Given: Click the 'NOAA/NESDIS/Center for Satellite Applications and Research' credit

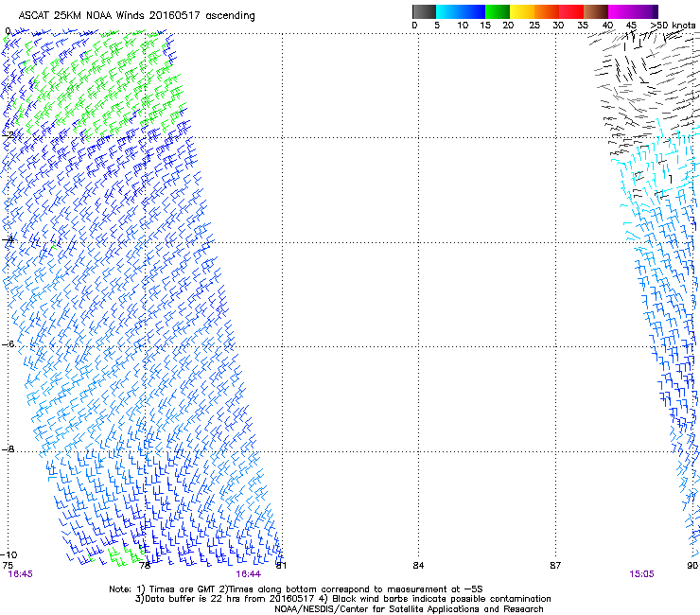Looking at the screenshot, I should pyautogui.click(x=409, y=609).
